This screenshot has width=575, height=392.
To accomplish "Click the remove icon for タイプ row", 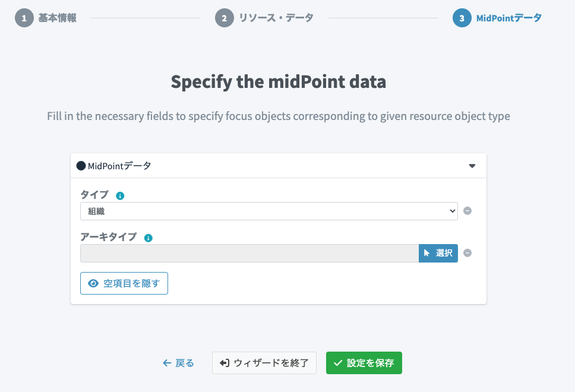I will click(x=467, y=211).
